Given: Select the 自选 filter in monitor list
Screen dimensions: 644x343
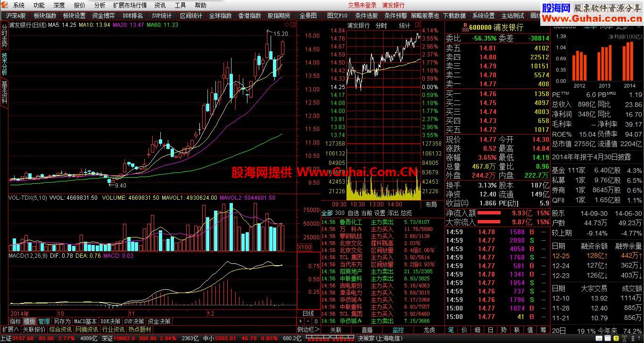Looking at the screenshot, I should click(353, 213).
